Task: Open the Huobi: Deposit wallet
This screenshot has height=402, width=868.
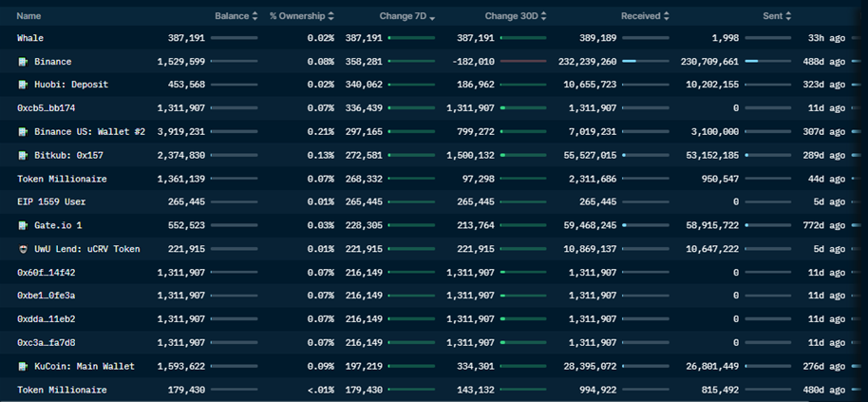Action: 71,85
